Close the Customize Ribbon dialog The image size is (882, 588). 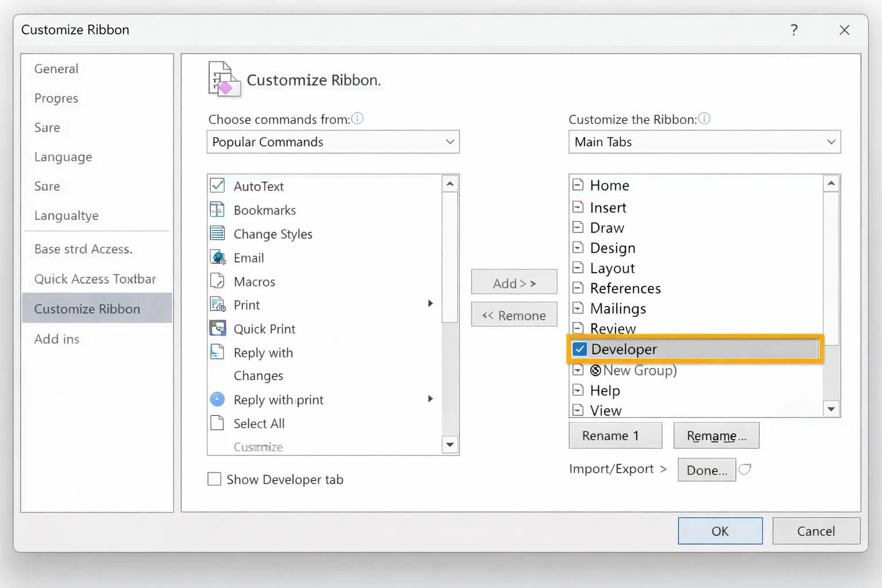[x=844, y=30]
